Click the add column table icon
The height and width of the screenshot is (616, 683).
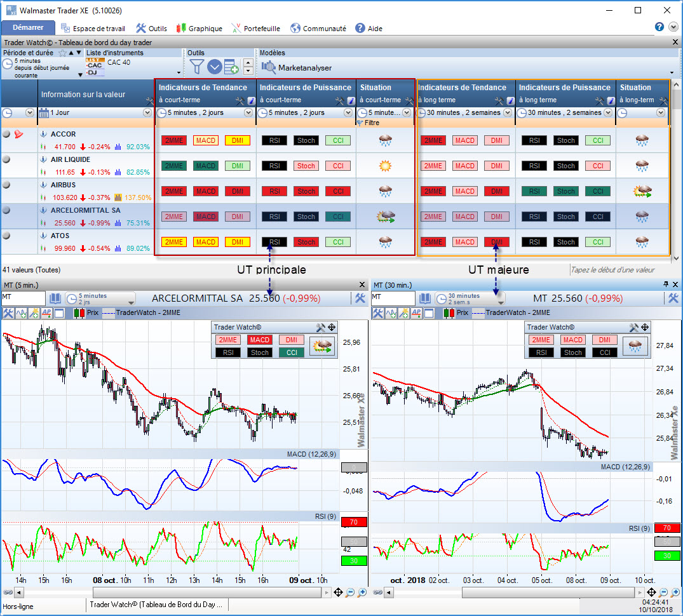[x=231, y=67]
